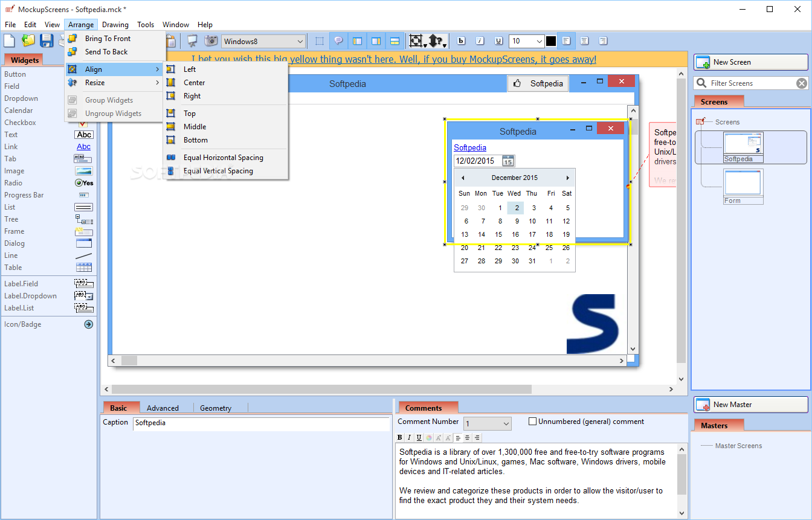
Task: Click the dashed selection rectangle toolbar icon
Action: [320, 41]
